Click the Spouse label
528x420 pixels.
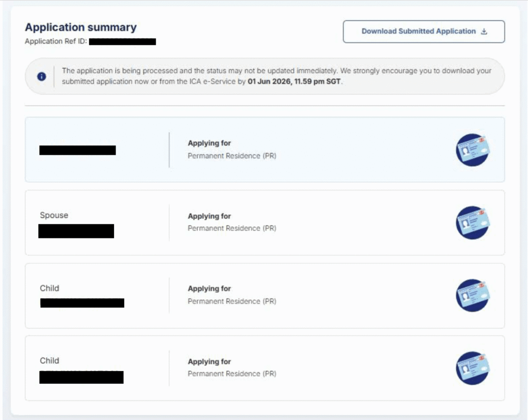(54, 215)
